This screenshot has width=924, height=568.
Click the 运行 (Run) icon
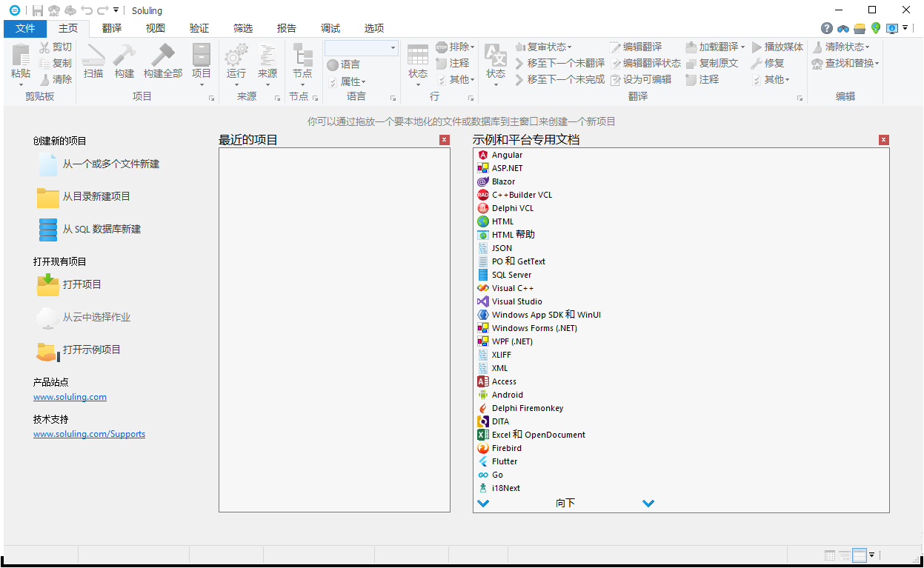pyautogui.click(x=236, y=63)
